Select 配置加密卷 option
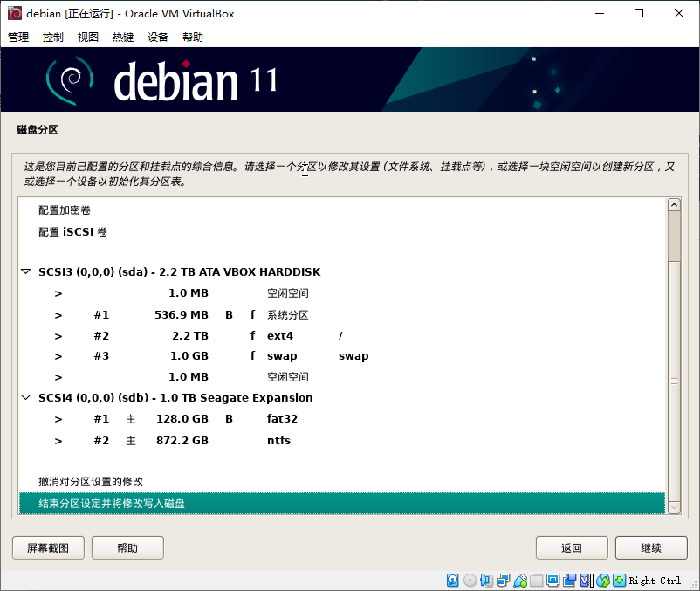This screenshot has width=700, height=591. [342, 210]
